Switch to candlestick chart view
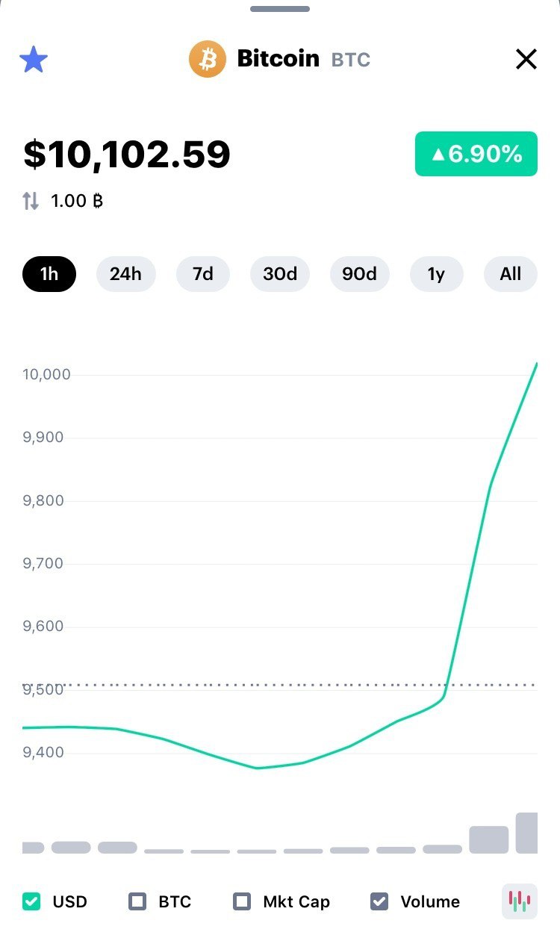 click(519, 901)
